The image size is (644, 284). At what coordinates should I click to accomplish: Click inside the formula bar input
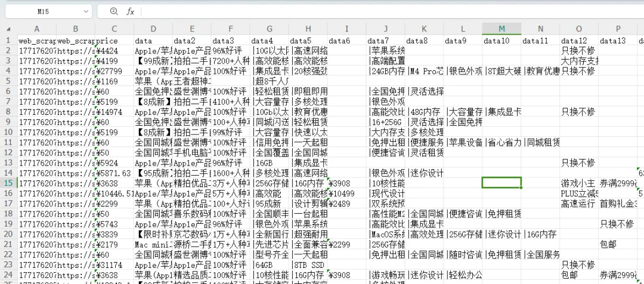(392, 11)
